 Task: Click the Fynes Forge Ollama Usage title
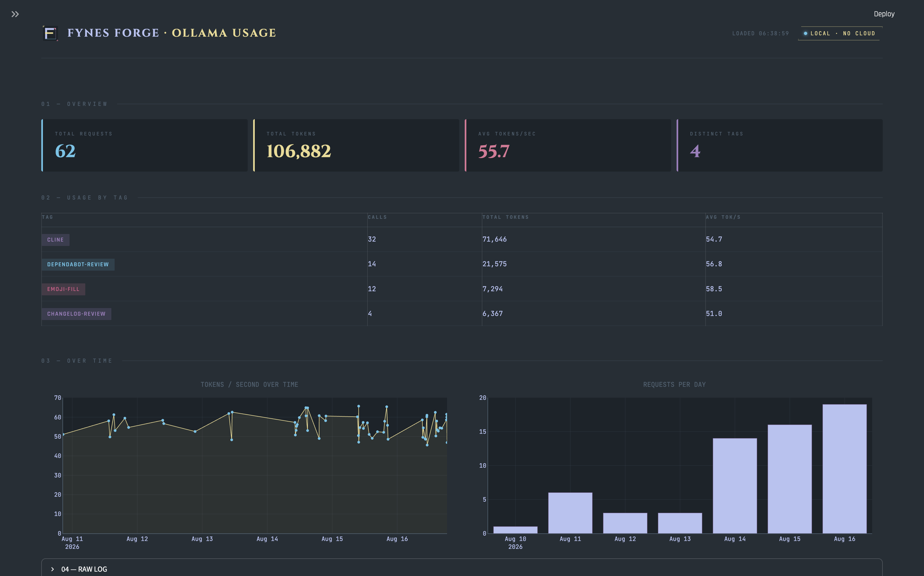pyautogui.click(x=172, y=33)
